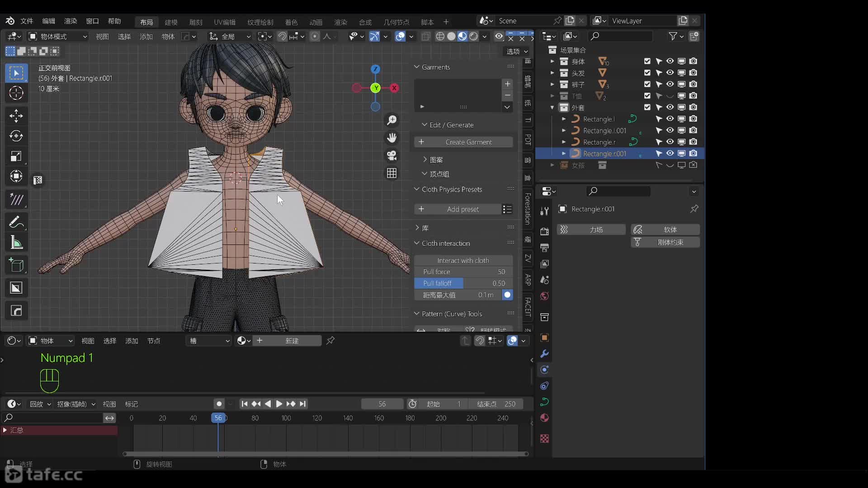
Task: Toggle exclude checkbox for 裤子 collection
Action: tap(647, 84)
